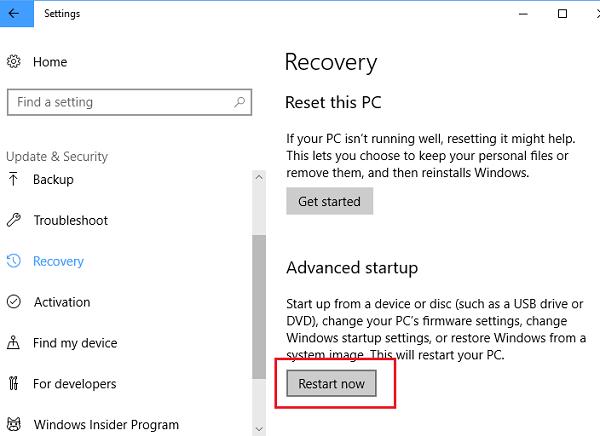
Task: Open the For developers section
Action: tap(74, 385)
